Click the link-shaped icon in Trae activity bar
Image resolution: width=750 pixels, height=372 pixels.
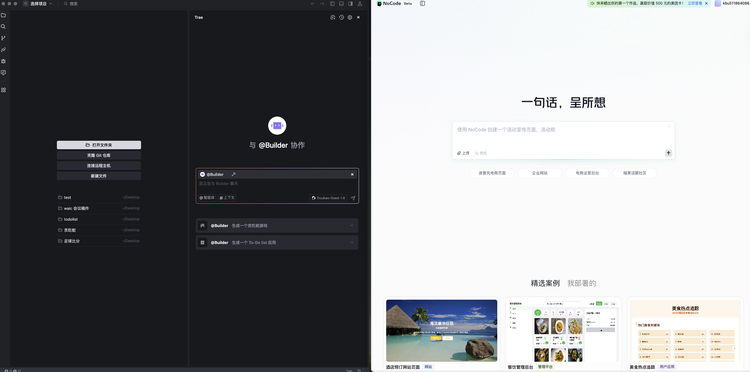pyautogui.click(x=3, y=50)
